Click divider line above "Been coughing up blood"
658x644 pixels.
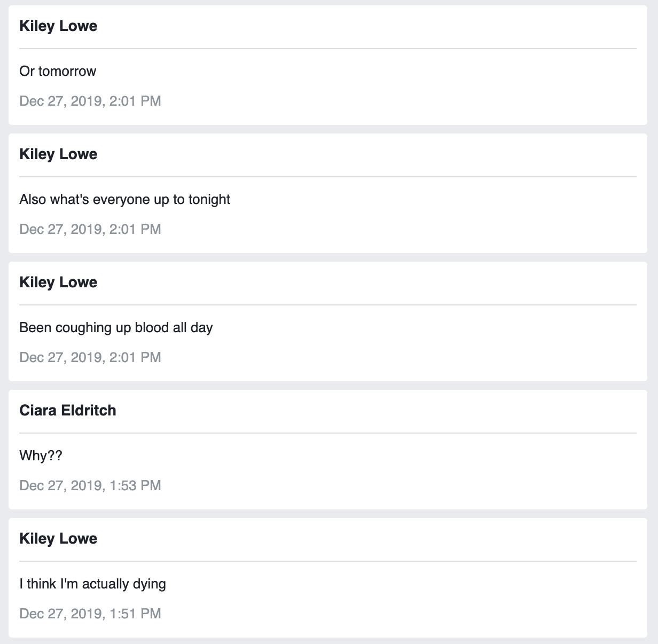pos(328,305)
